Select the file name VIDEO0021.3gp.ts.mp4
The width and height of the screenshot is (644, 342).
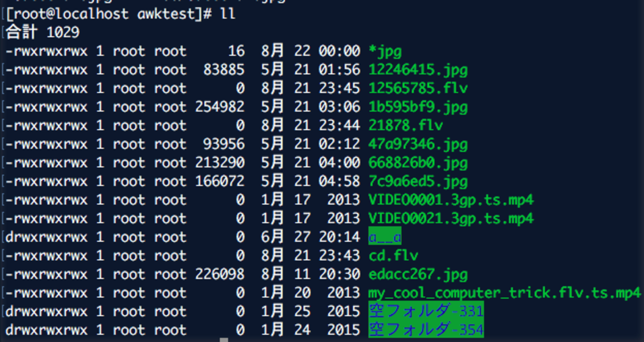click(x=451, y=219)
